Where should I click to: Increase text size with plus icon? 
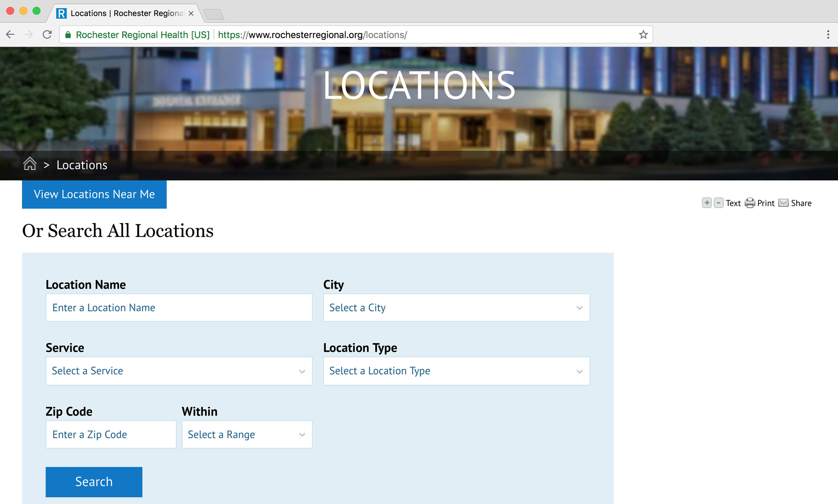[707, 203]
